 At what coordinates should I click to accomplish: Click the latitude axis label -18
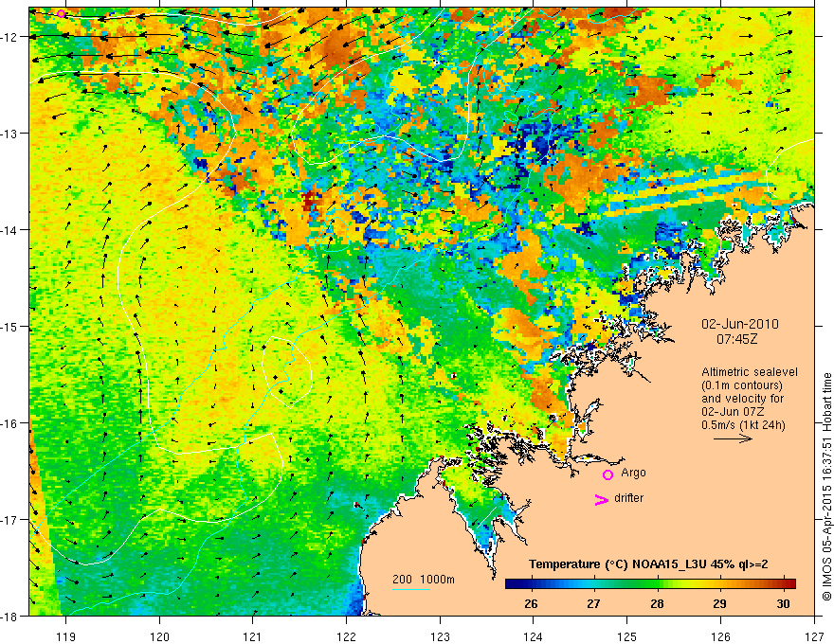coord(9,617)
